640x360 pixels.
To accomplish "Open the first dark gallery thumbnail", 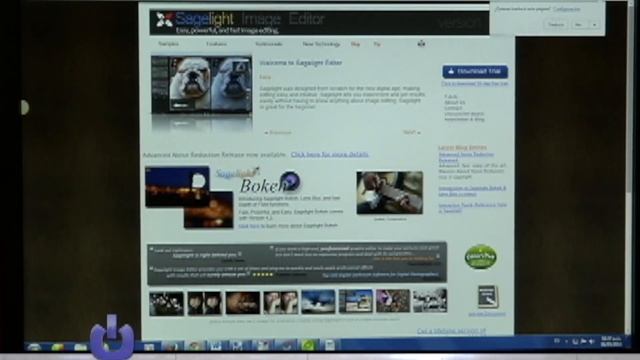I will tap(166, 303).
